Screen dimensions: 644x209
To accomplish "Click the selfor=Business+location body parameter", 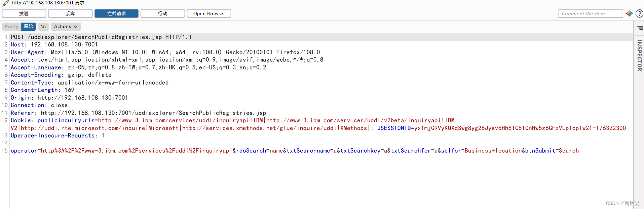I will [x=481, y=151].
